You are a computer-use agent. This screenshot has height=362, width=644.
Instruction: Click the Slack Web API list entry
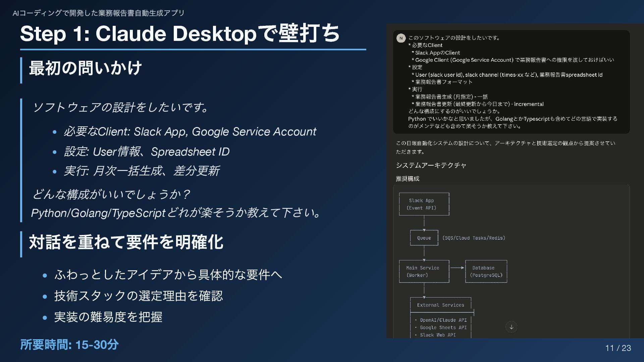438,335
